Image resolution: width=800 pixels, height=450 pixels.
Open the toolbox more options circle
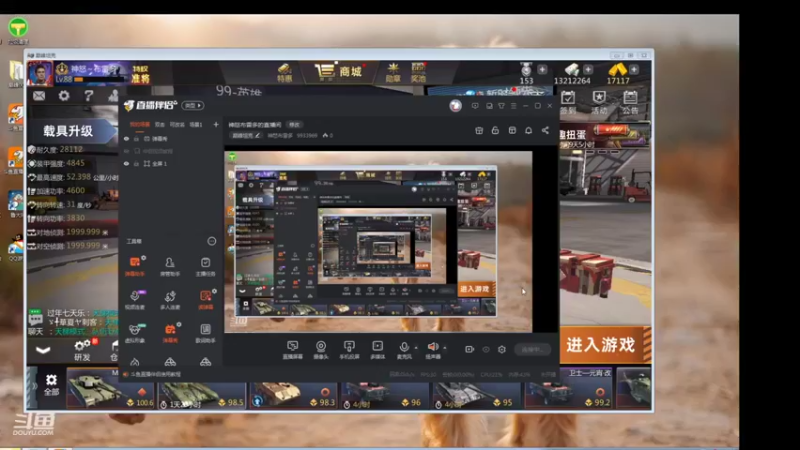click(x=211, y=241)
